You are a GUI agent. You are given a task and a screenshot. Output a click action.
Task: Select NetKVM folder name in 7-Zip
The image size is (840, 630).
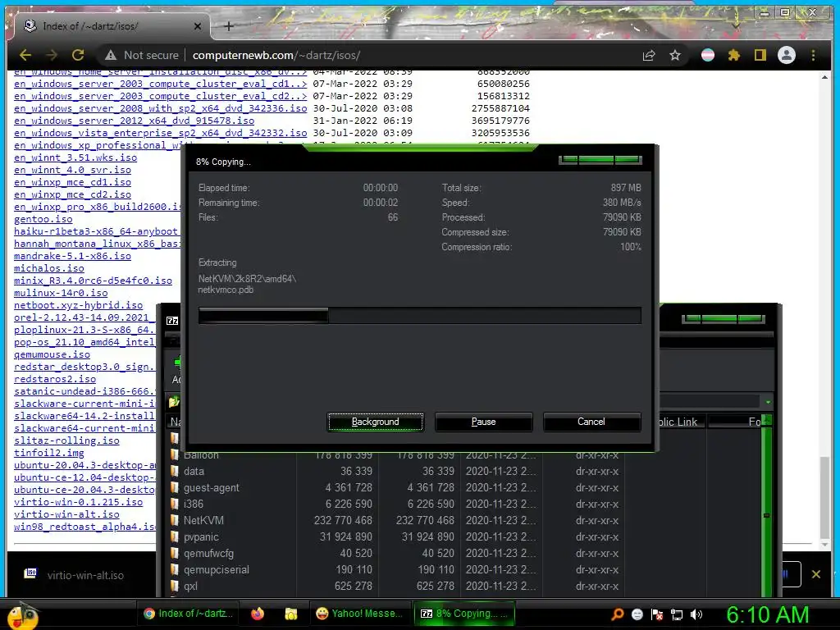[203, 520]
